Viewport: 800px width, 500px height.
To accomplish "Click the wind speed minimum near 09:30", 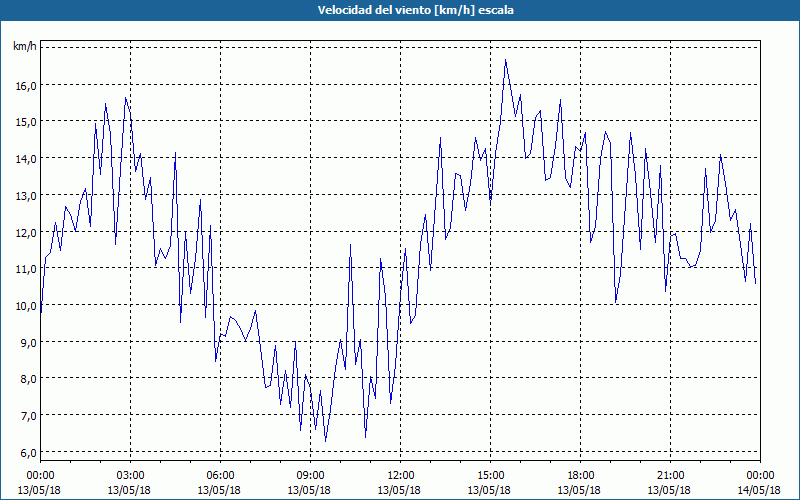I will [x=326, y=441].
